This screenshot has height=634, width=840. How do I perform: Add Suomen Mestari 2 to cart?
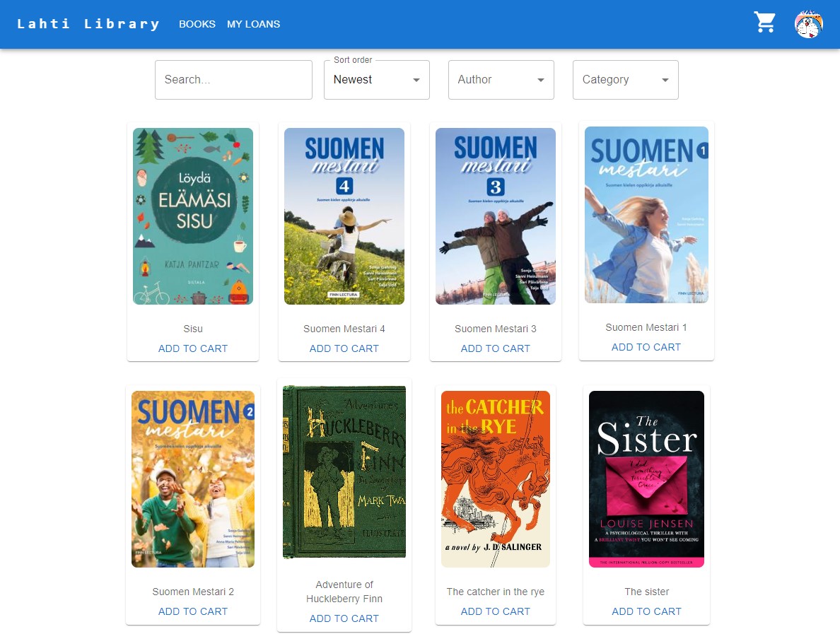(x=193, y=611)
